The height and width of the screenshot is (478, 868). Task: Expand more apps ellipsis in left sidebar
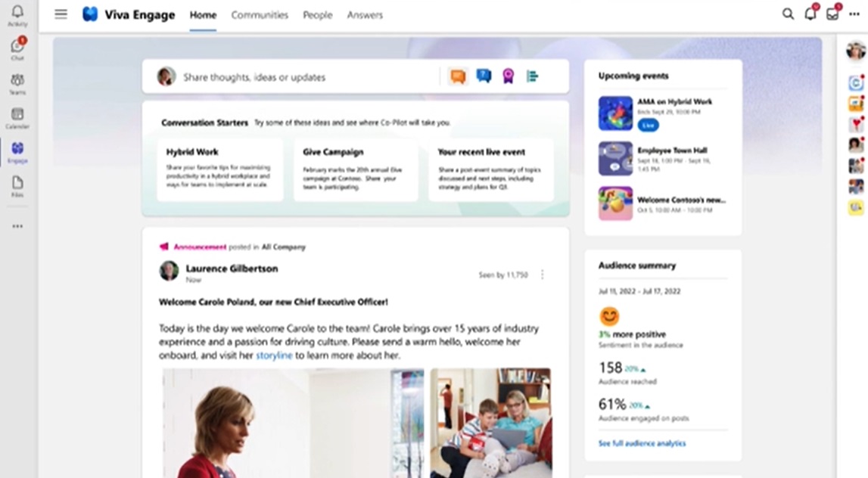coord(17,225)
